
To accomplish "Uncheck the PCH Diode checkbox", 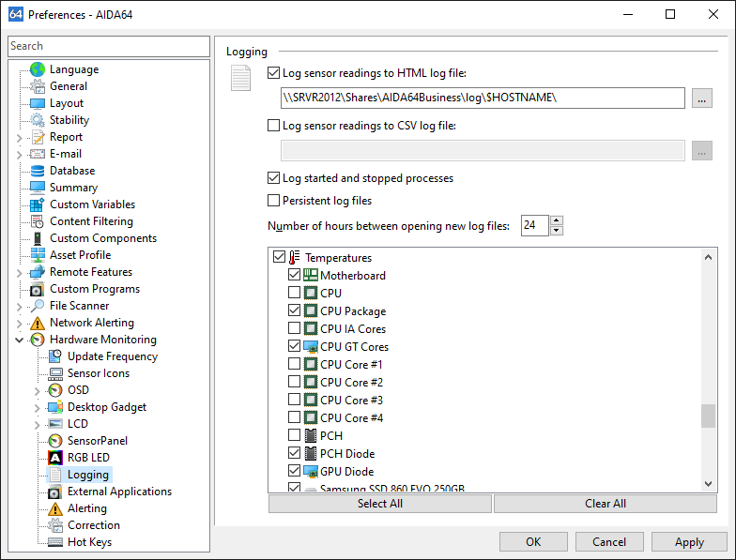I will click(295, 453).
